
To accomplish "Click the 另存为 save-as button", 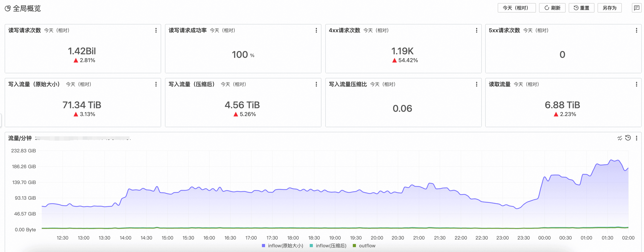I will (609, 8).
